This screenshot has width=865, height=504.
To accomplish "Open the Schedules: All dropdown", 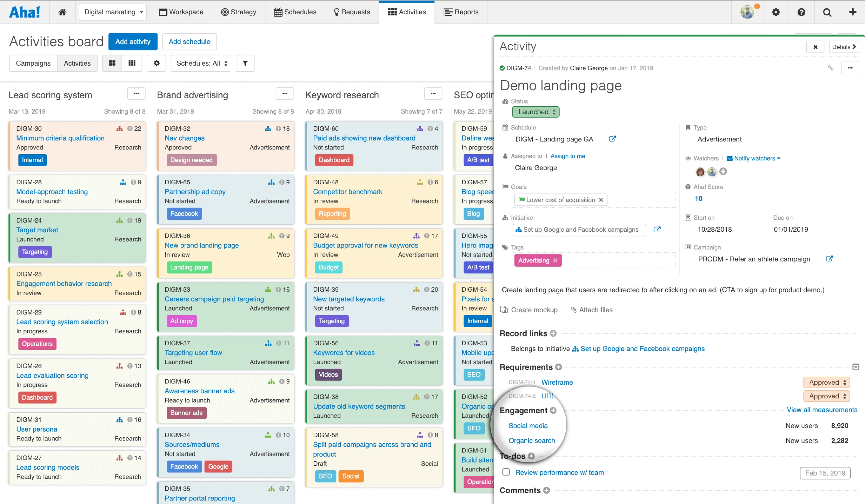I will click(x=201, y=63).
